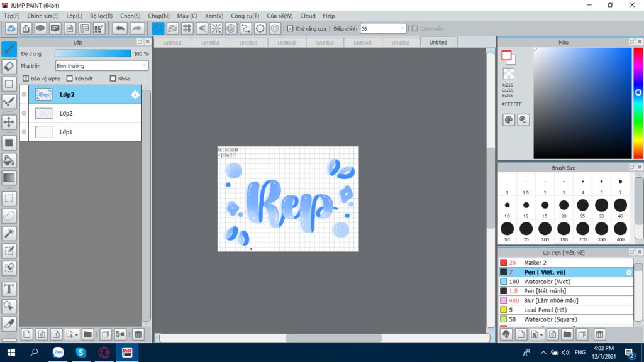Open Windows Start menu
Image resolution: width=644 pixels, height=362 pixels.
click(x=11, y=352)
